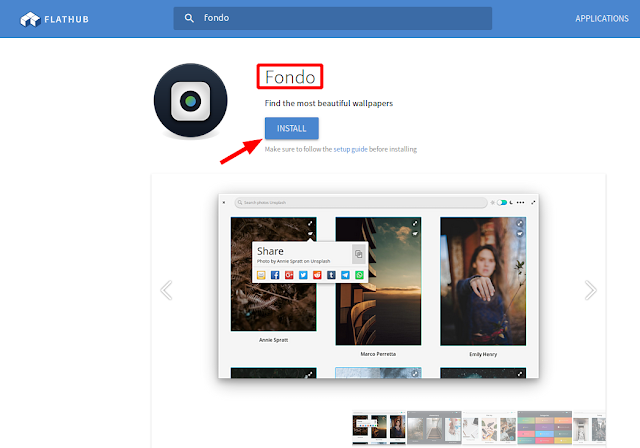Click the search magnifier icon
Image resolution: width=640 pixels, height=448 pixels.
point(189,18)
